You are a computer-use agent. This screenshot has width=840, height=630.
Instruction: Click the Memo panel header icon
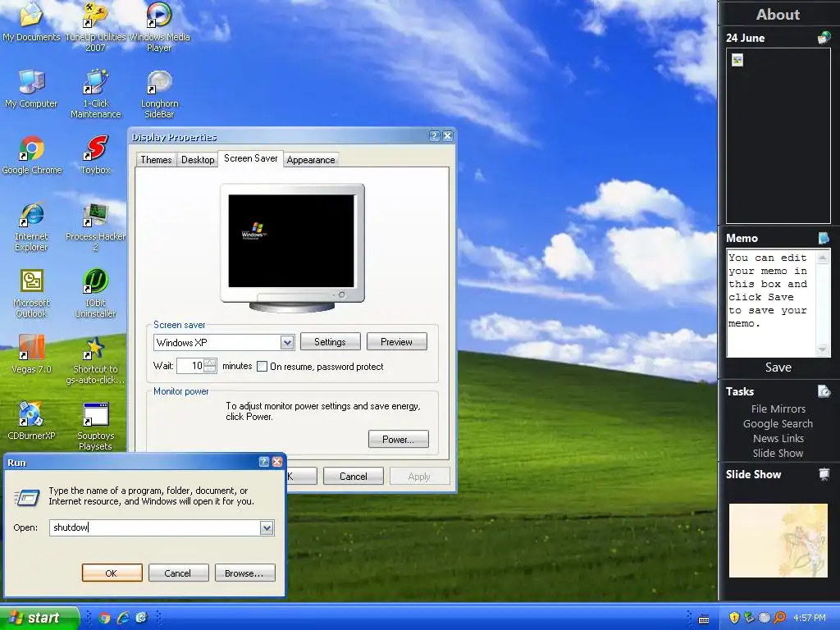tap(824, 238)
